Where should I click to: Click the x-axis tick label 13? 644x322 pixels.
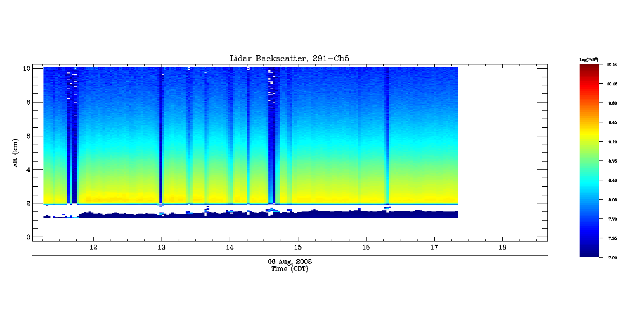pyautogui.click(x=162, y=247)
